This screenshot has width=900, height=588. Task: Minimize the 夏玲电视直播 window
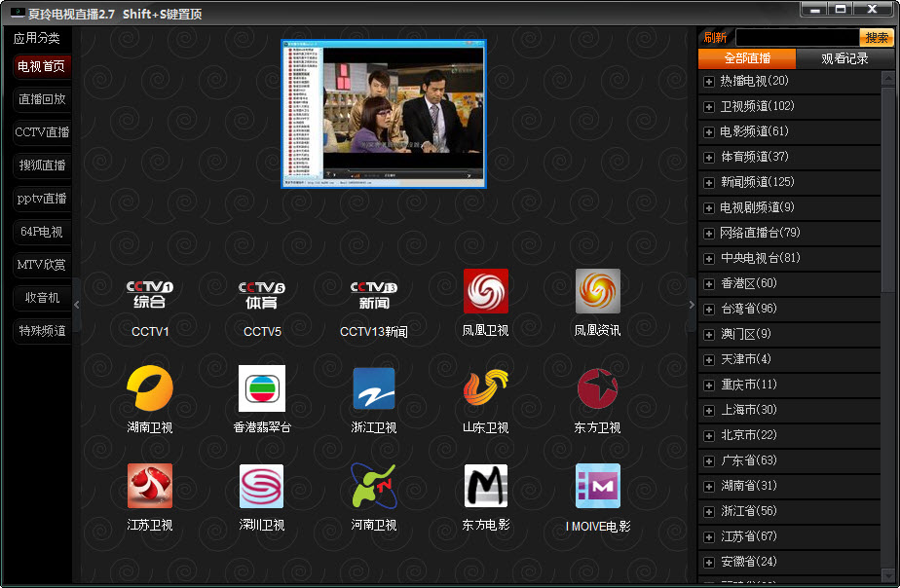(814, 9)
